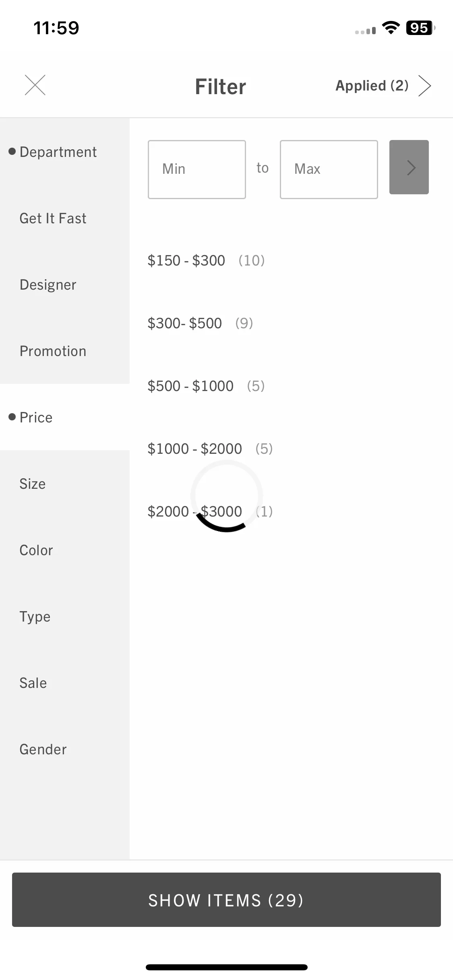The image size is (453, 980).
Task: Focus the Max price input field
Action: click(x=329, y=169)
